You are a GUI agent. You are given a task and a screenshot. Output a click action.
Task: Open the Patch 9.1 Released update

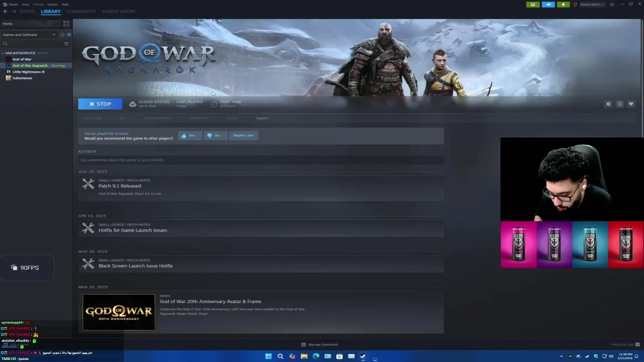pyautogui.click(x=119, y=186)
